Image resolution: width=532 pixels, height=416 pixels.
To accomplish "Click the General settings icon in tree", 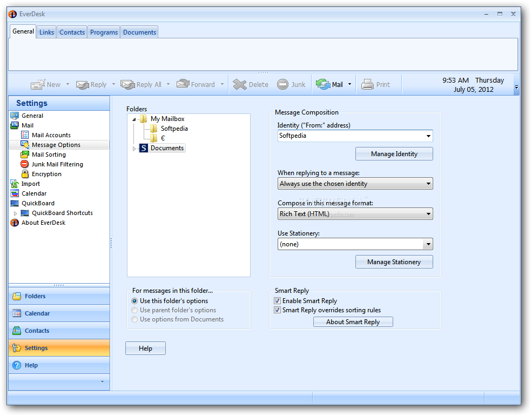I will 15,116.
